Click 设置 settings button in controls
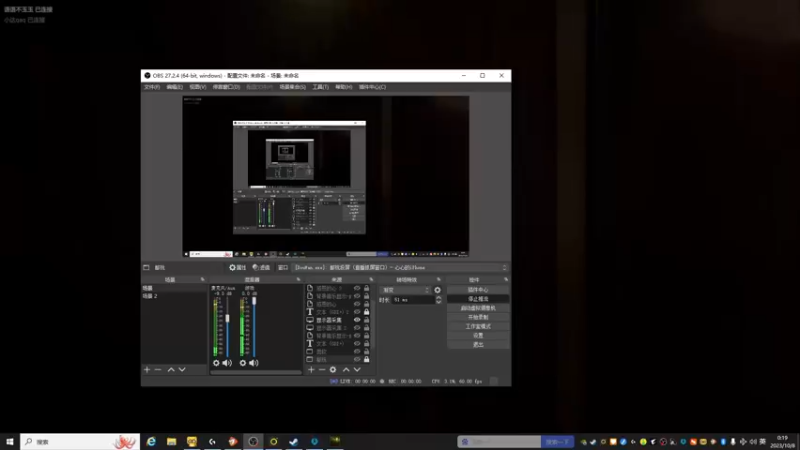This screenshot has height=450, width=800. point(478,336)
